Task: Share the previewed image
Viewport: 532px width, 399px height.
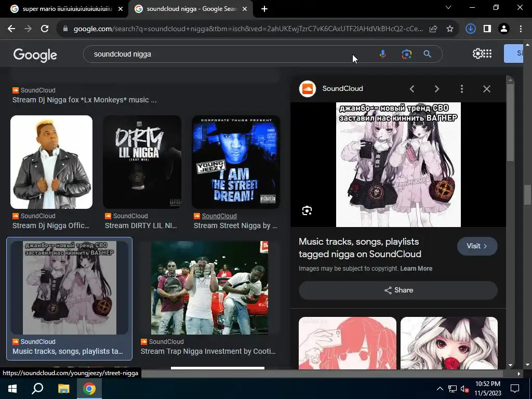Action: coord(398,290)
